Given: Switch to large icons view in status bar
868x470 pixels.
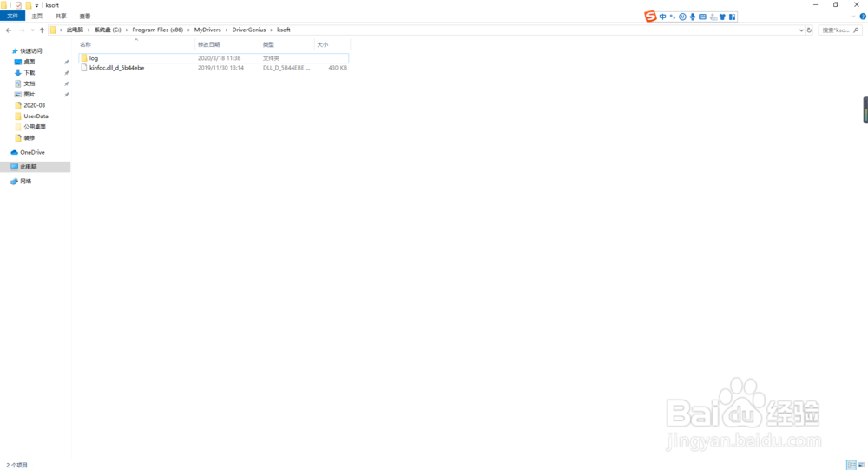Looking at the screenshot, I should click(x=861, y=465).
